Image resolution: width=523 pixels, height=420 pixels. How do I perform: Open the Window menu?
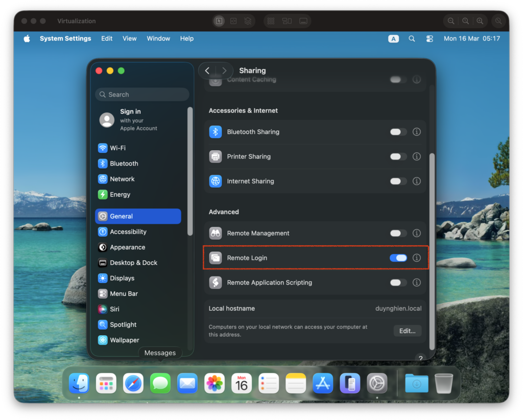158,39
